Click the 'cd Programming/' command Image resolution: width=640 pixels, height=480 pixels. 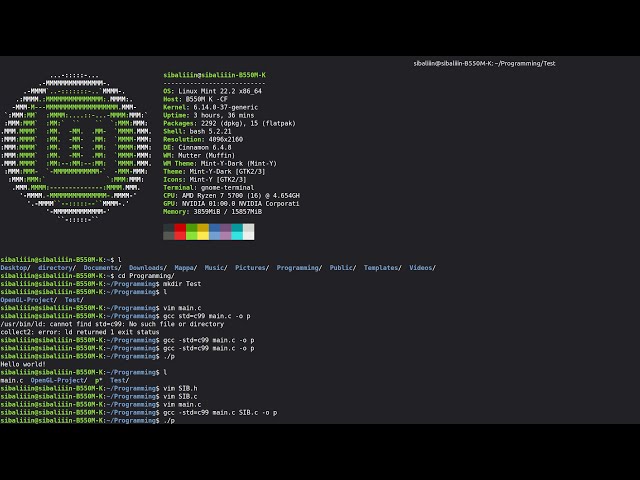point(146,276)
